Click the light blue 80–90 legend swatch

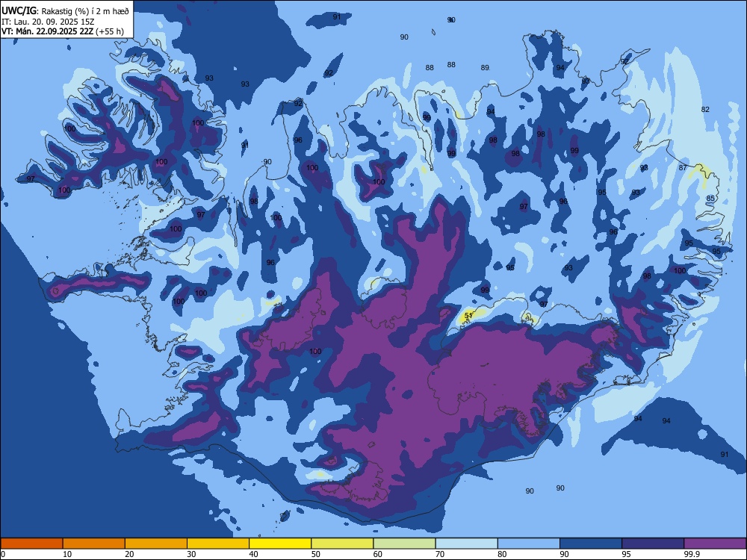pos(529,544)
